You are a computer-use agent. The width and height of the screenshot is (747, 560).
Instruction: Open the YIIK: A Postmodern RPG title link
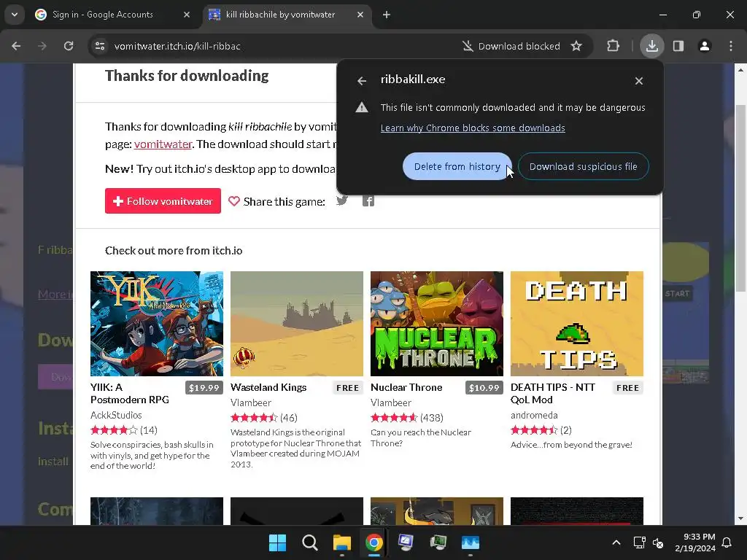click(x=130, y=393)
